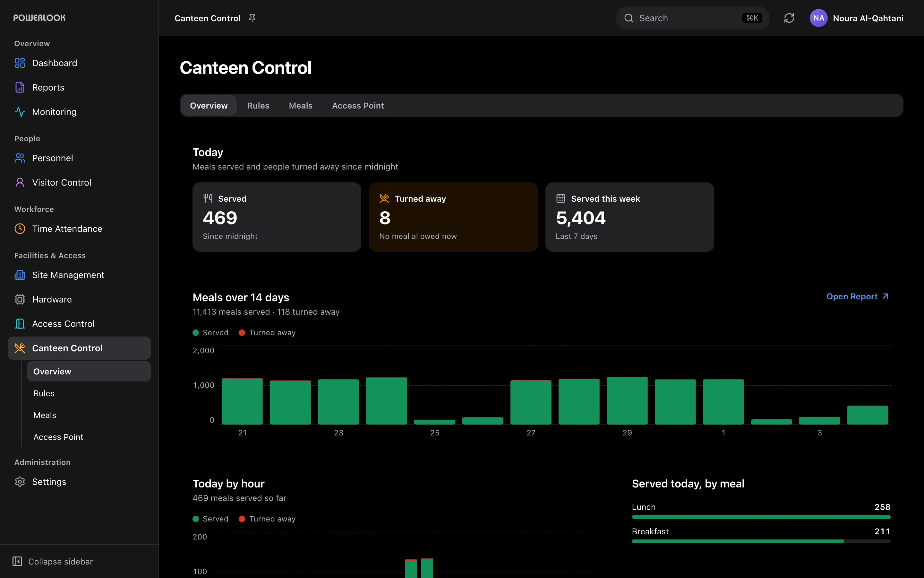Click the Served this week calendar icon
Viewport: 924px width, 578px height.
(x=561, y=198)
